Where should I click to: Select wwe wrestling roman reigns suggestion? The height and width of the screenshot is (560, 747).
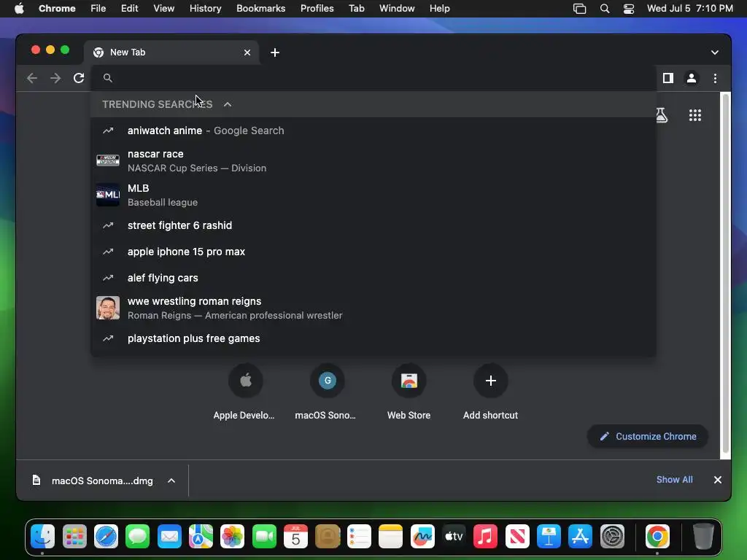pyautogui.click(x=373, y=308)
